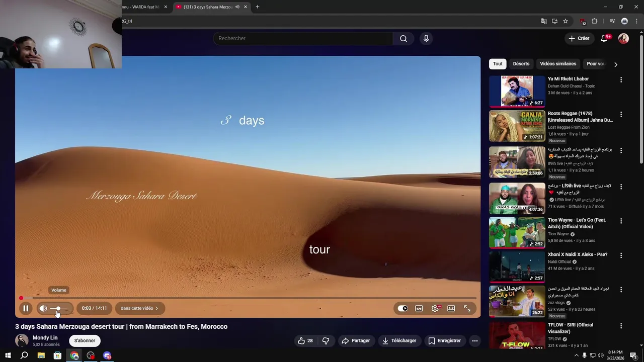Open the YouTube account avatar menu
This screenshot has width=644, height=362.
[x=623, y=38]
